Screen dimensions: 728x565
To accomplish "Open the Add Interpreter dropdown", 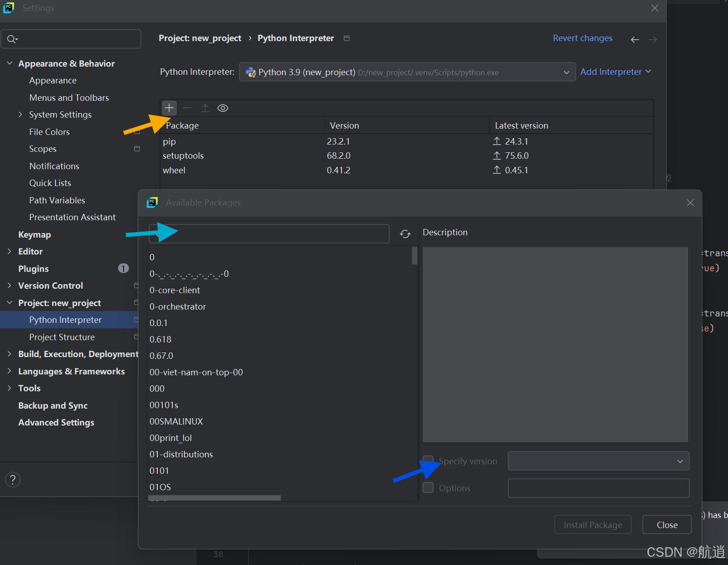I will (x=615, y=72).
